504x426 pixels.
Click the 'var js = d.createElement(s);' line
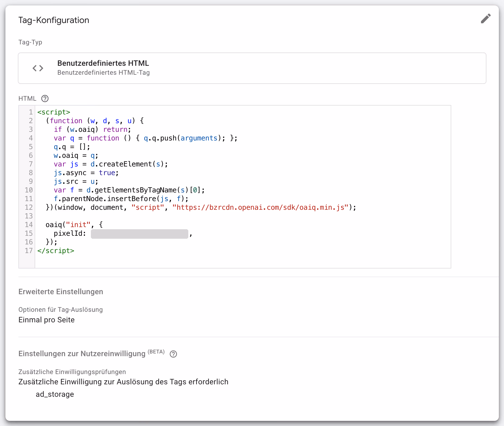(111, 164)
